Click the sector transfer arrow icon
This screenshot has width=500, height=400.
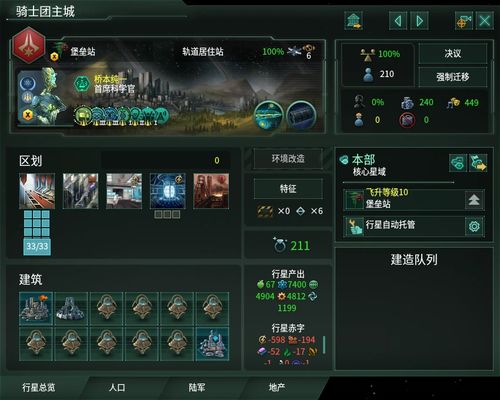(478, 163)
